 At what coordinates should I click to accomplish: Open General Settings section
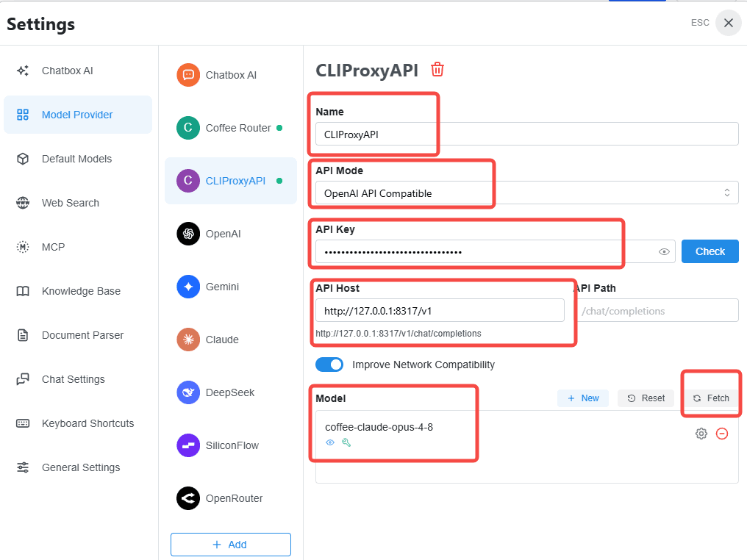pos(78,467)
